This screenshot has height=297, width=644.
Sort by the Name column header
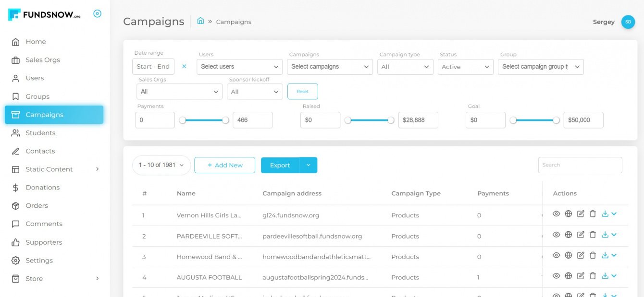pyautogui.click(x=186, y=193)
